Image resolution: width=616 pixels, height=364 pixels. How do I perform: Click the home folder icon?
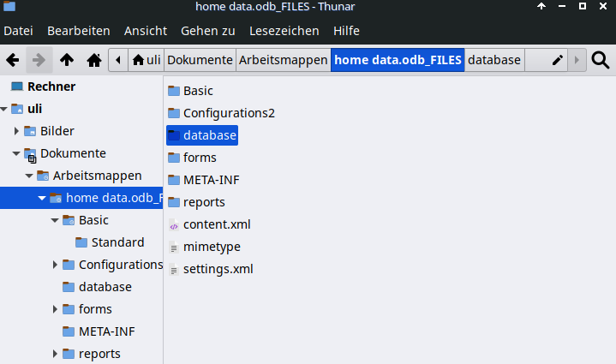(93, 60)
